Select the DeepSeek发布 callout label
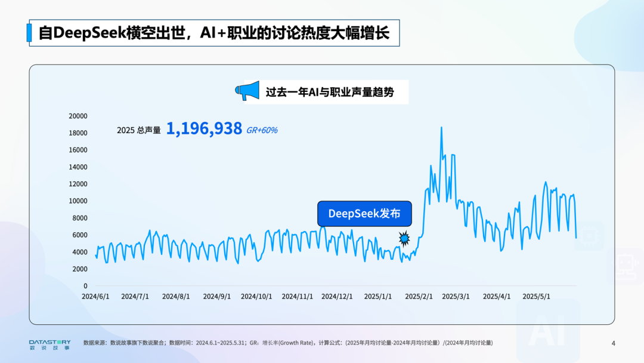Image resolution: width=644 pixels, height=363 pixels. click(364, 214)
